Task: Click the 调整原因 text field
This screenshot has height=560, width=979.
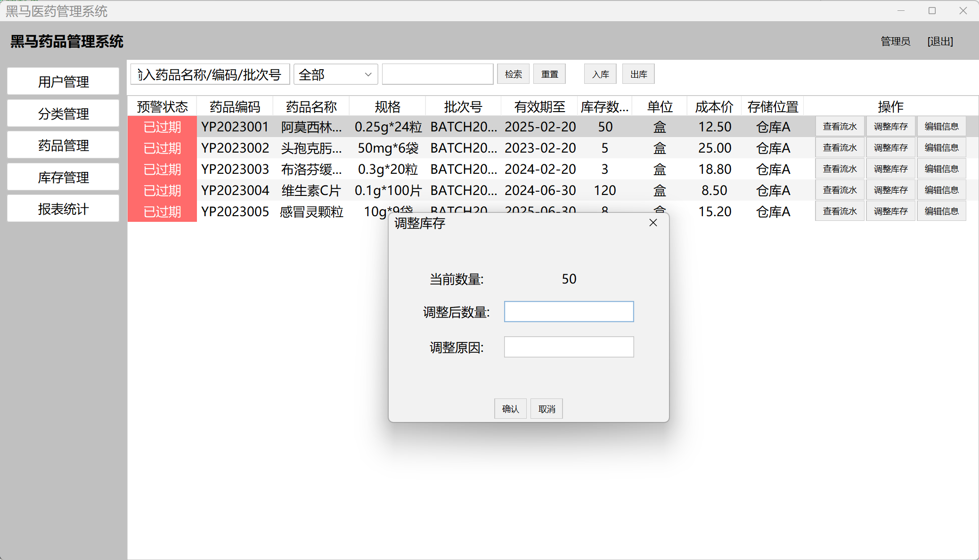Action: [x=569, y=347]
